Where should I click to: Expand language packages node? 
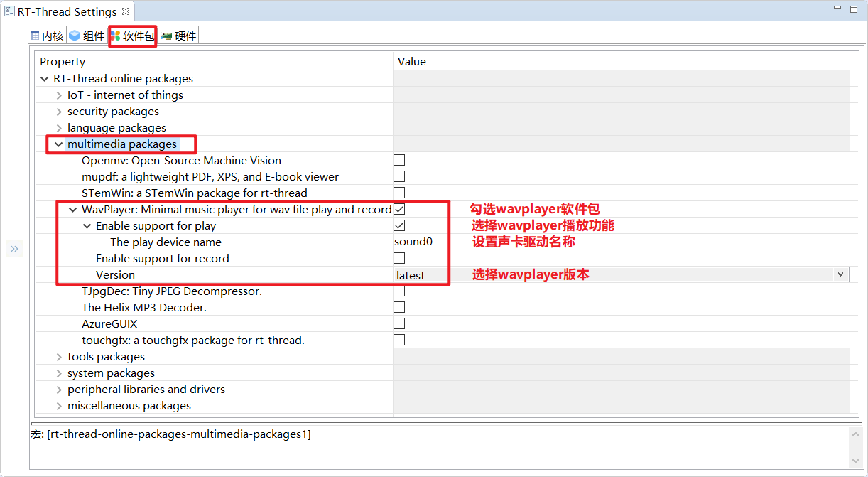tap(59, 128)
